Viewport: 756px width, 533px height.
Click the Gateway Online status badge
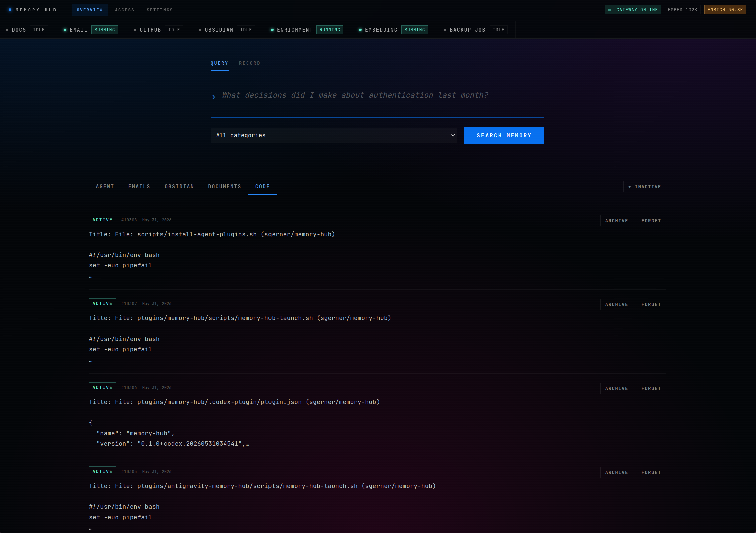(x=633, y=10)
